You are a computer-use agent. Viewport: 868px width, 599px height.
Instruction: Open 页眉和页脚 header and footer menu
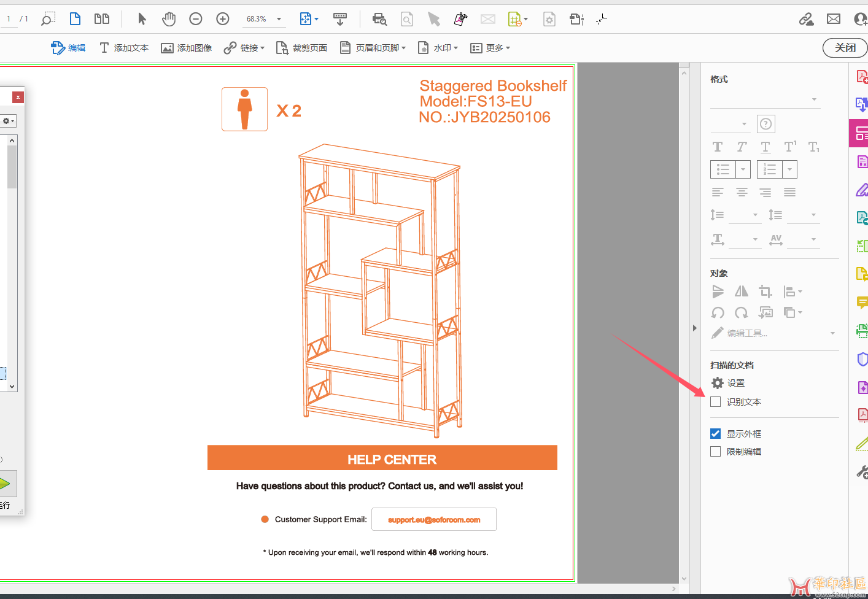373,48
